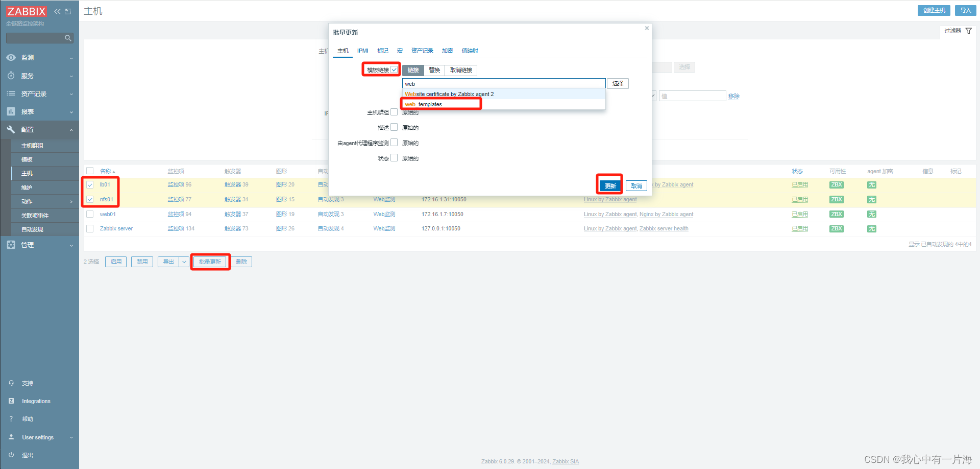Collapse the configuration menu chevron

coord(71,130)
